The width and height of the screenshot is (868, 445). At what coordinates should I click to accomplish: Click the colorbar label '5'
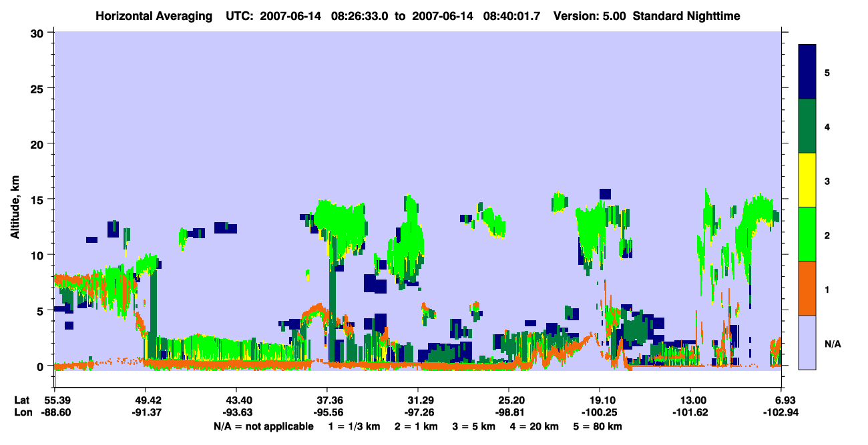pyautogui.click(x=827, y=72)
